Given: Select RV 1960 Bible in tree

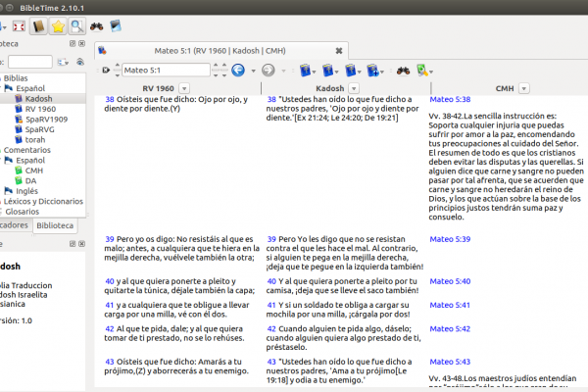Looking at the screenshot, I should 40,109.
